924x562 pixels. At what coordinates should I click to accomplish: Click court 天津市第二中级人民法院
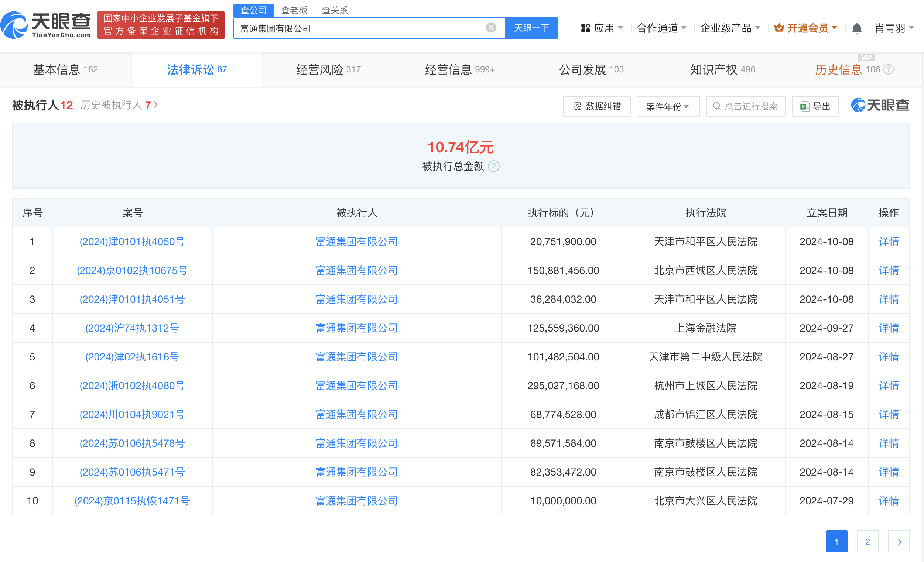[705, 357]
